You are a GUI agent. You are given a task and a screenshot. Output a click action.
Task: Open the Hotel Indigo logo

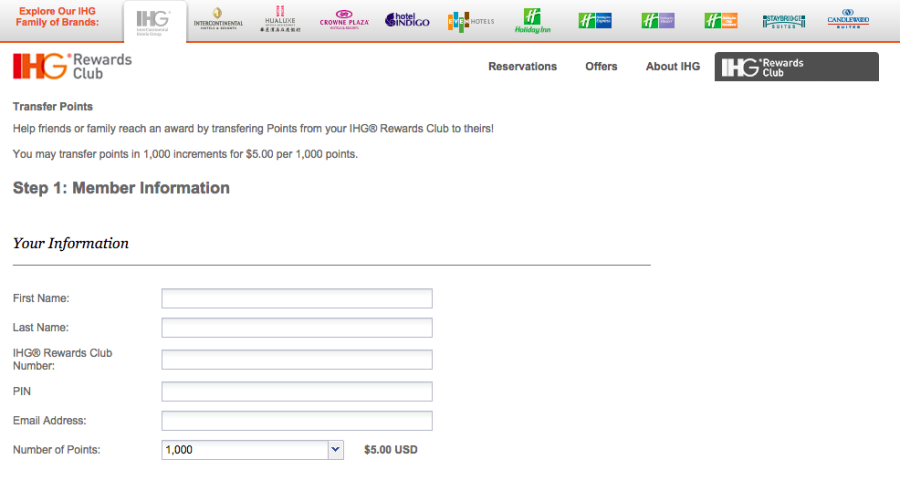[407, 20]
